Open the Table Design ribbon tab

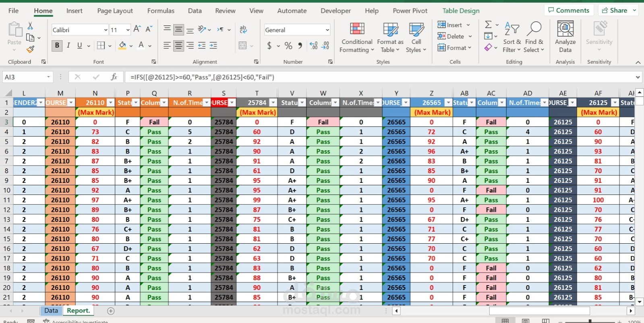click(x=461, y=11)
